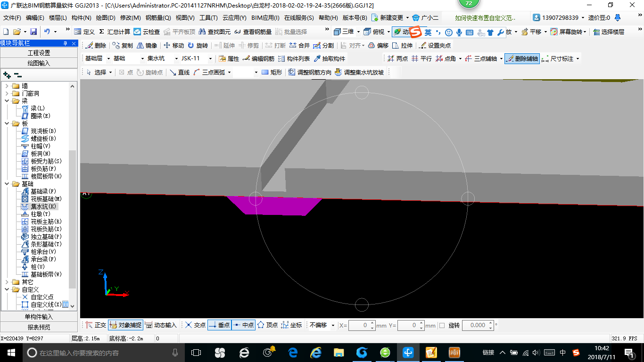
Task: Open the 工具(T) menu
Action: (x=208, y=18)
